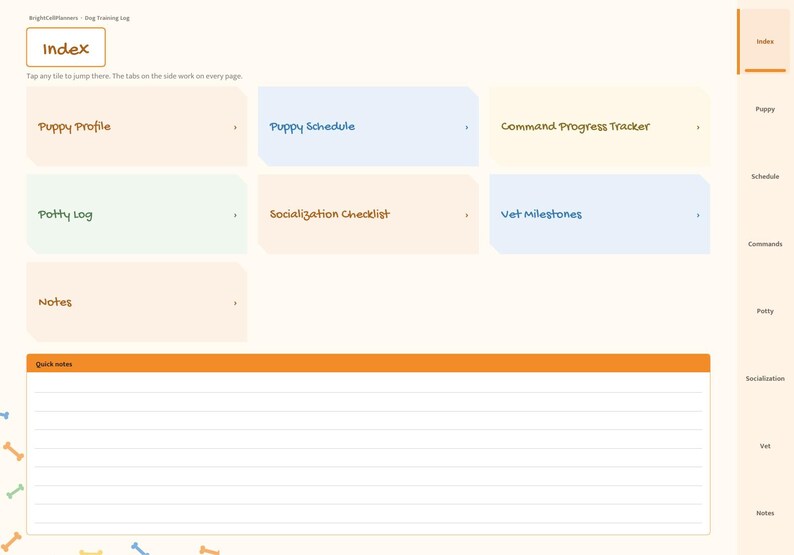Click the chevron on Potty Log tile
This screenshot has height=555, width=794.
pos(235,215)
